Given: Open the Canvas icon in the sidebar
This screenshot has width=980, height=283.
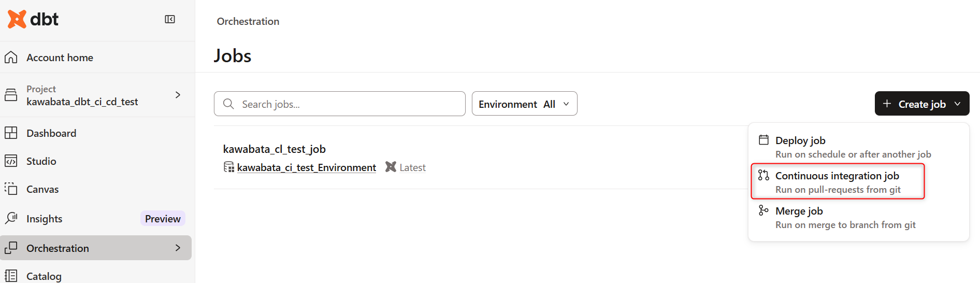Looking at the screenshot, I should pos(11,189).
